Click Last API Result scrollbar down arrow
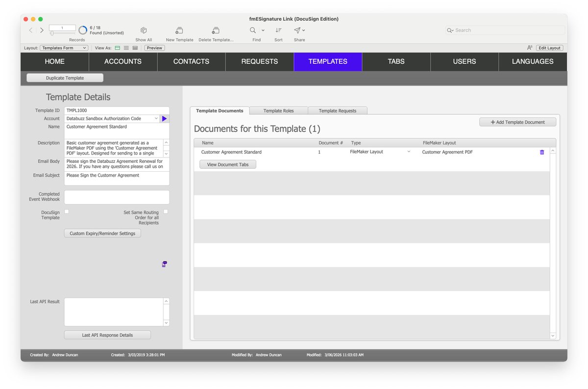Image resolution: width=588 pixels, height=389 pixels. coord(166,323)
